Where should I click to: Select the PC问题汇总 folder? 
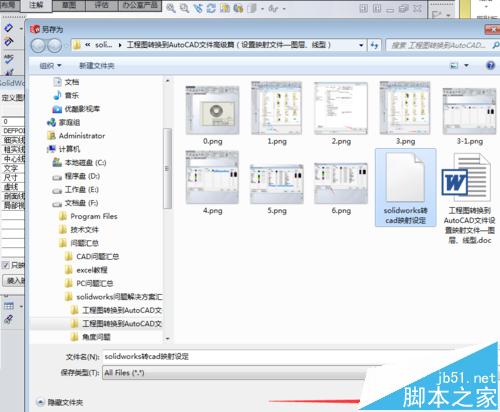tap(89, 283)
